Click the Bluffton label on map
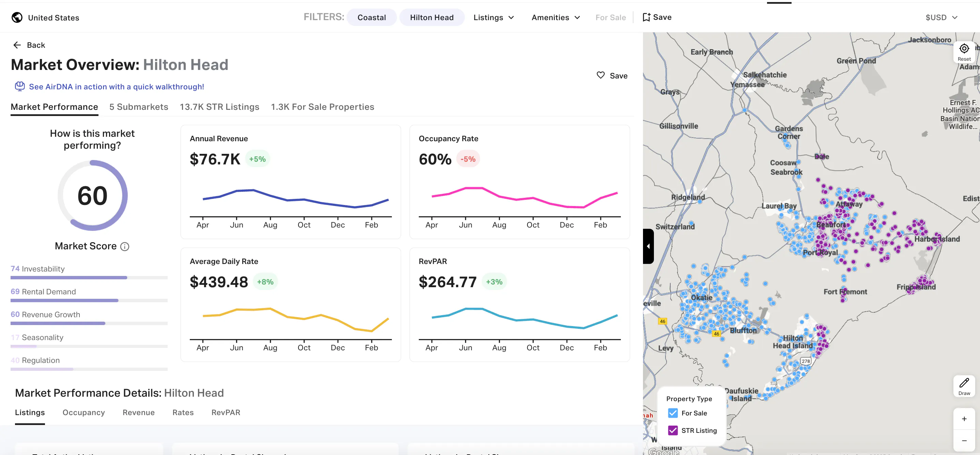The height and width of the screenshot is (455, 980). (743, 331)
